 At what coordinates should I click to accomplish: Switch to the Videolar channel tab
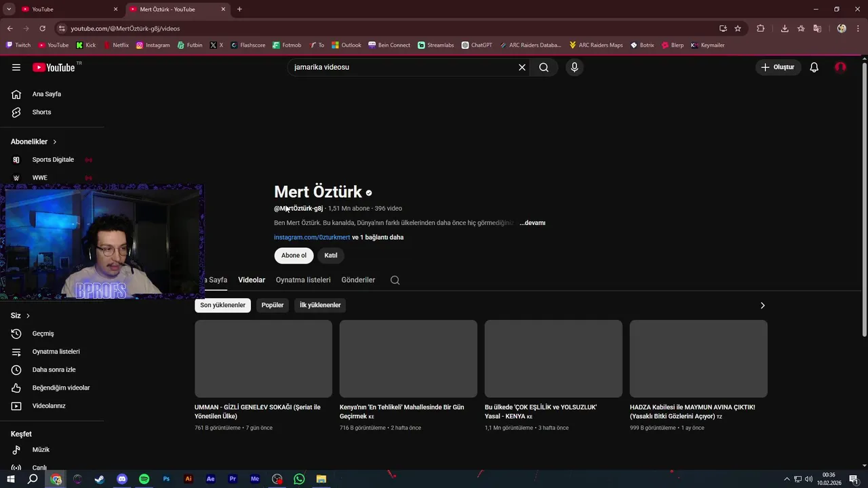tap(252, 280)
